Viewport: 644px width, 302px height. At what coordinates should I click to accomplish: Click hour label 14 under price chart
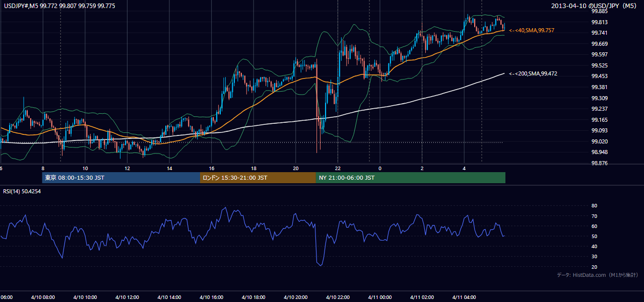169,168
